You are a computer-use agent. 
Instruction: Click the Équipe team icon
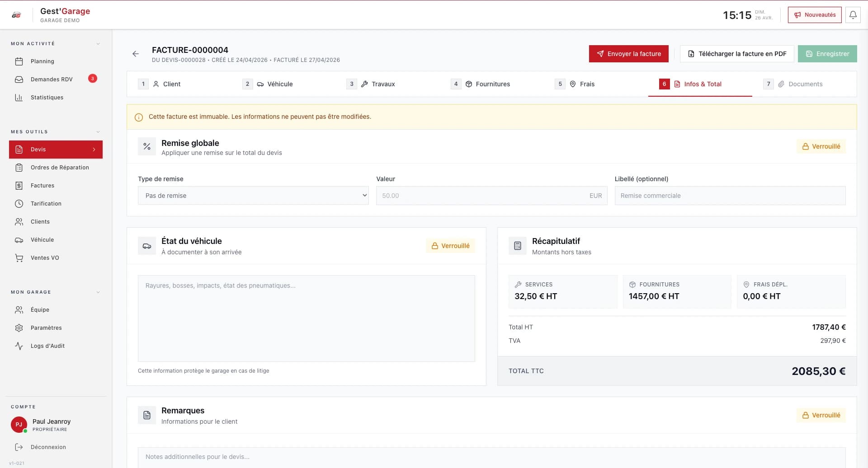(x=19, y=310)
